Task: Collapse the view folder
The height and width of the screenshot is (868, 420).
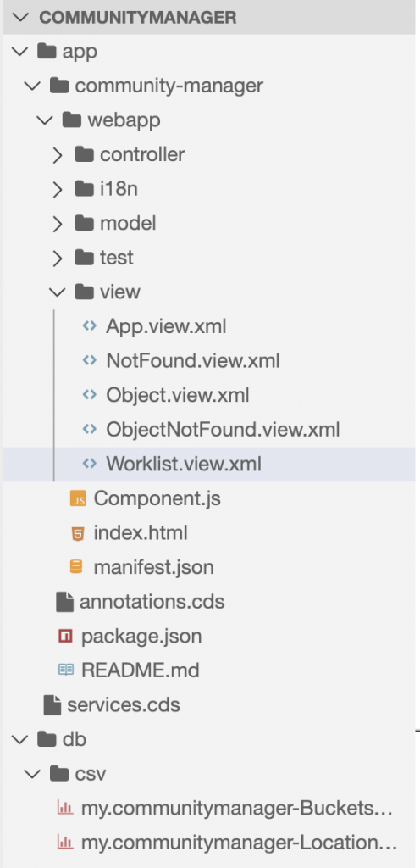Action: (x=57, y=292)
